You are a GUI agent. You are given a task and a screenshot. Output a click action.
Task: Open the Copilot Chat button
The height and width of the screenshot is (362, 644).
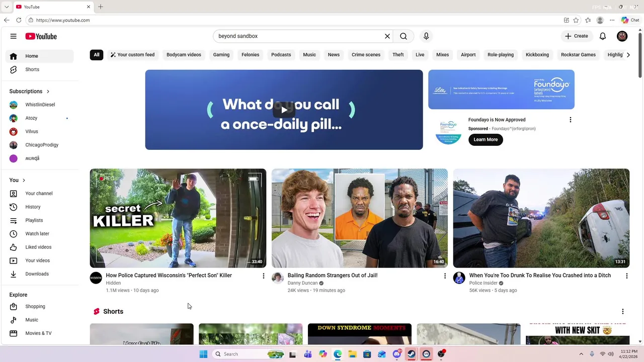[630, 20]
